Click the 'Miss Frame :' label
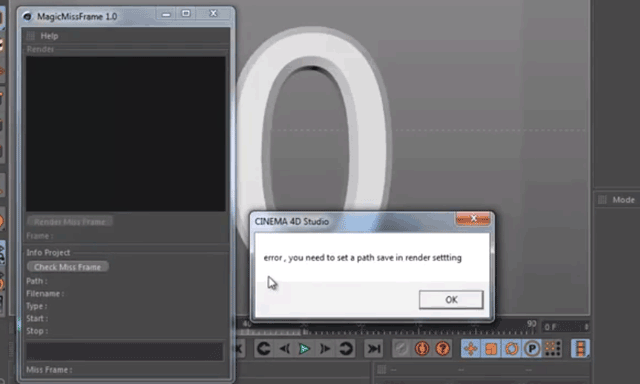The width and height of the screenshot is (640, 384). (49, 370)
